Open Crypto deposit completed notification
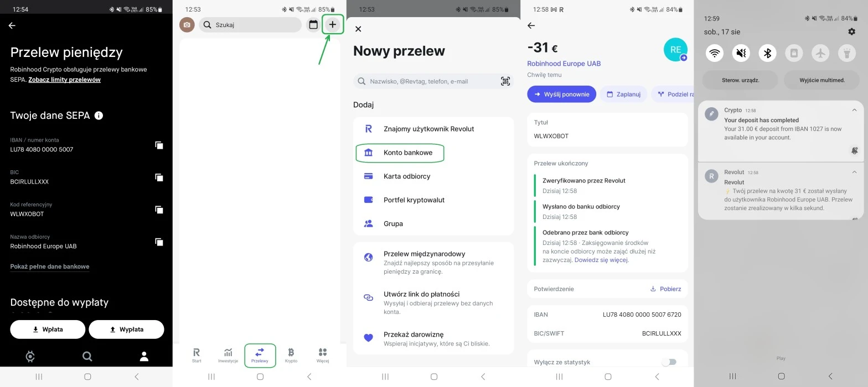Screen dimensions: 868x387 click(781, 131)
